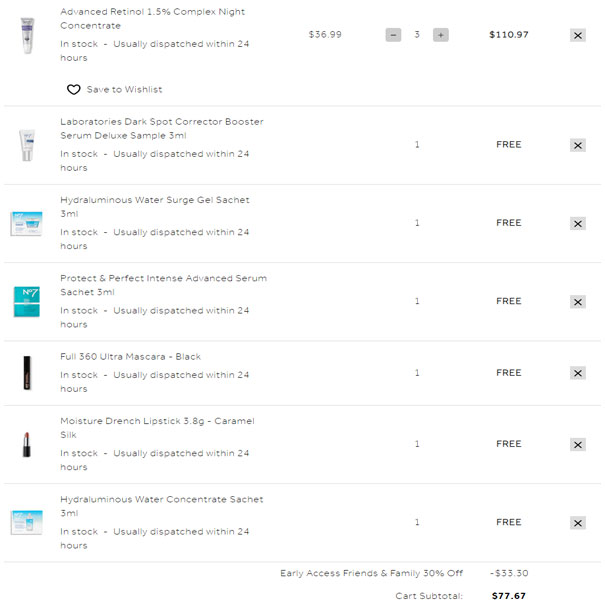Click the red lipstick product thumbnail
Screen dimensions: 605x605
pos(27,444)
